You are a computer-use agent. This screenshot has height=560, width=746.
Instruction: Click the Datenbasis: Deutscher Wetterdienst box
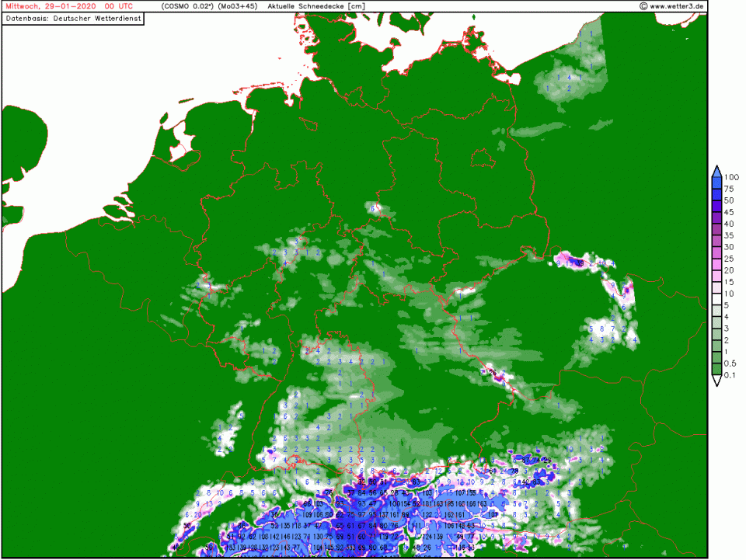74,18
